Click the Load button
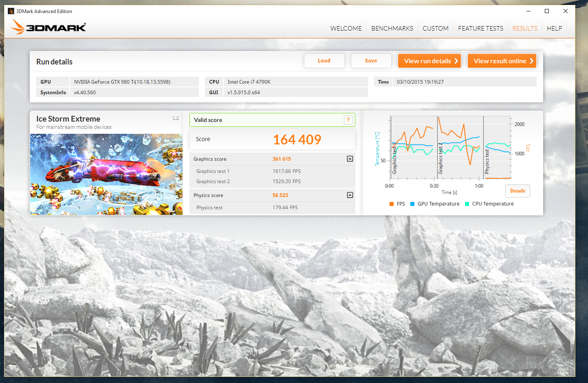 pyautogui.click(x=324, y=61)
